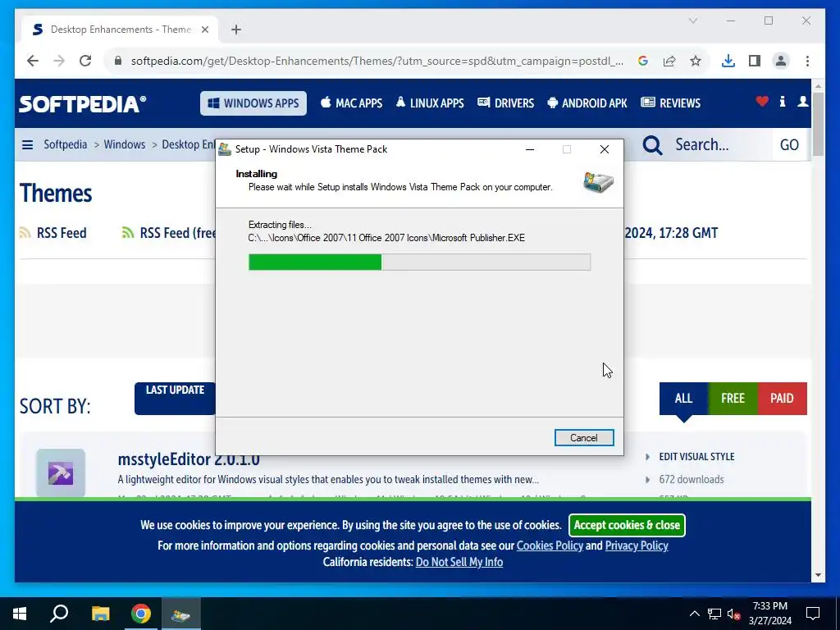Open msstyleEditor program link

189,461
